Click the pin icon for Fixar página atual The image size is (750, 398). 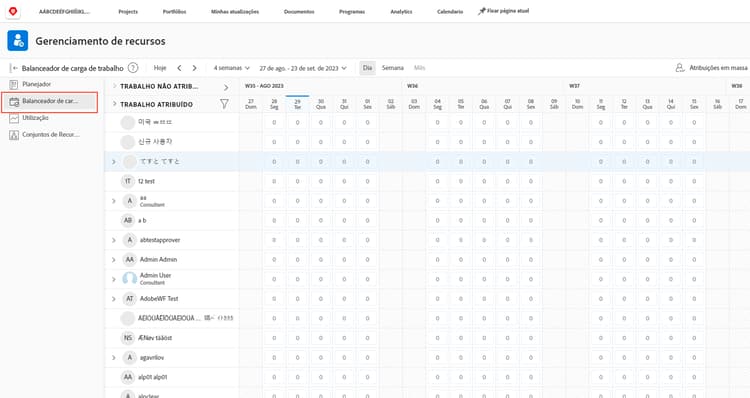[x=481, y=11]
